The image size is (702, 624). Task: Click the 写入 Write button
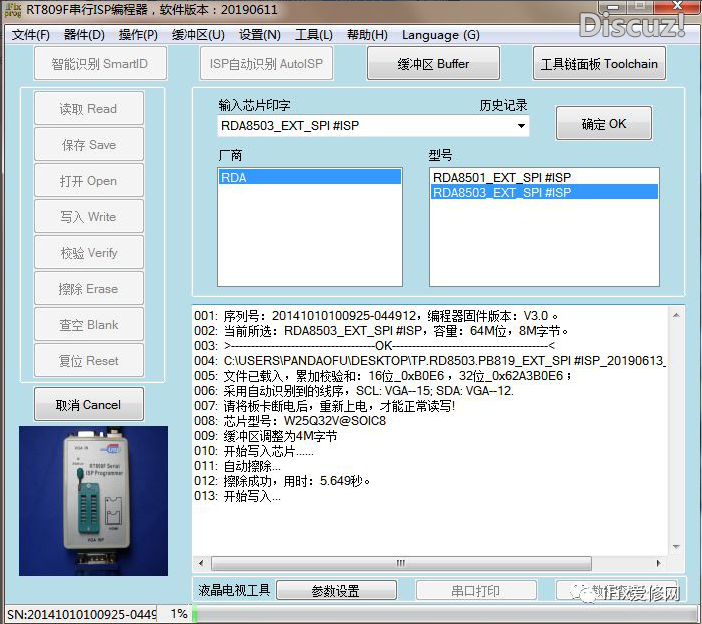point(89,217)
